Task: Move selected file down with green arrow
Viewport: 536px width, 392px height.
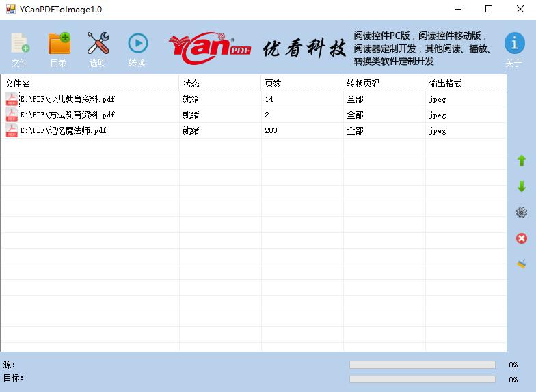Action: click(522, 186)
